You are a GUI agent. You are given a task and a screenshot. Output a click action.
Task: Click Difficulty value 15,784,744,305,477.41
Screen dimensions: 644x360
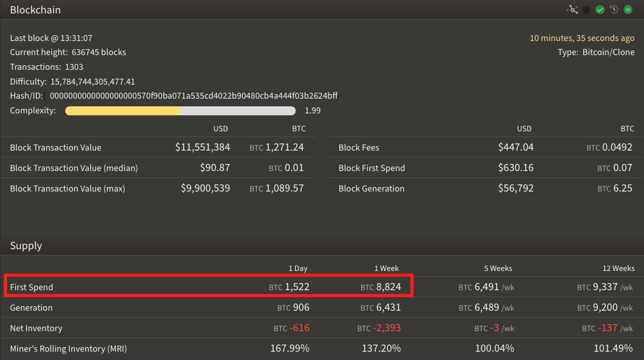pyautogui.click(x=93, y=82)
